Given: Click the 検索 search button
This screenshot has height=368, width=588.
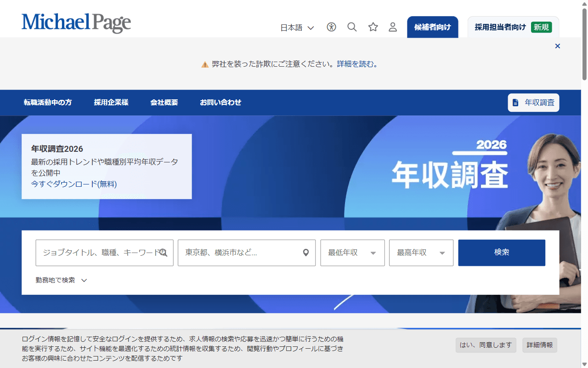Looking at the screenshot, I should tap(502, 253).
